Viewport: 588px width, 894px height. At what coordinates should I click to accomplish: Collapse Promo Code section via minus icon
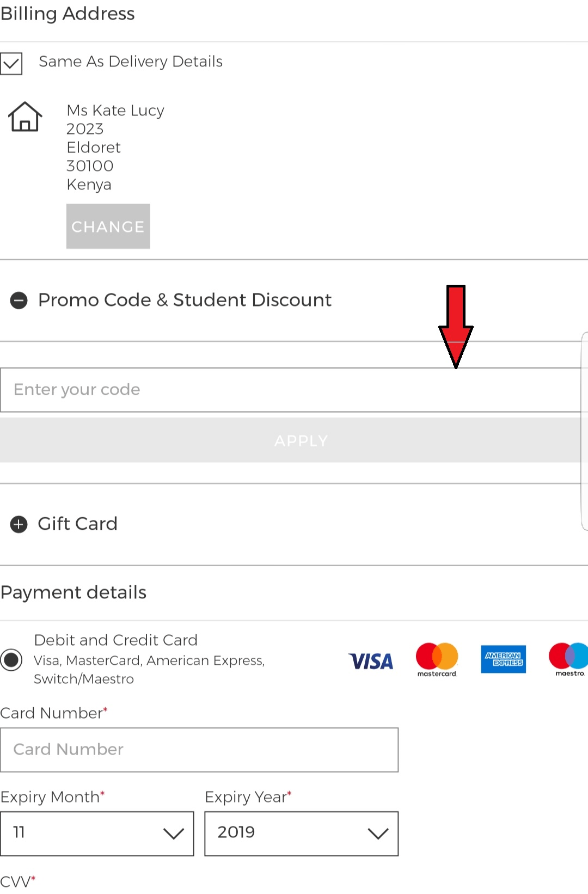(19, 300)
